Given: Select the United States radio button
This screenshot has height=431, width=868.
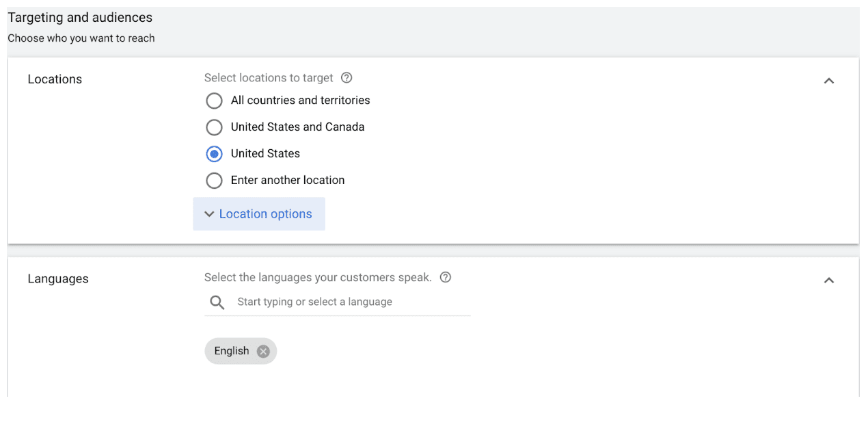Looking at the screenshot, I should click(214, 154).
